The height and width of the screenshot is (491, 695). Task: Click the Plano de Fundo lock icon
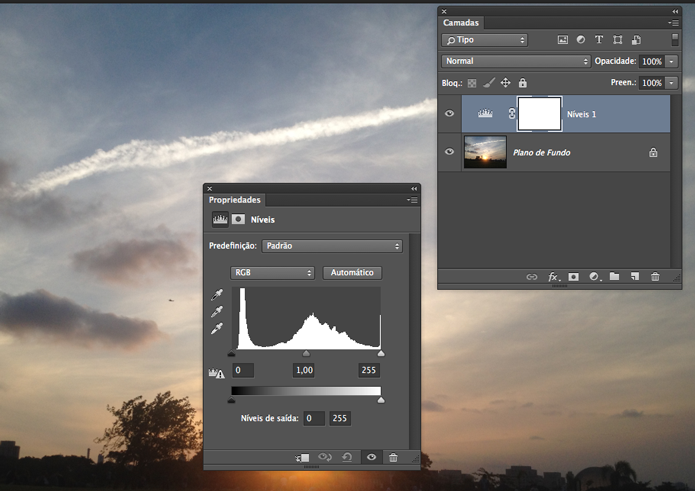[653, 152]
